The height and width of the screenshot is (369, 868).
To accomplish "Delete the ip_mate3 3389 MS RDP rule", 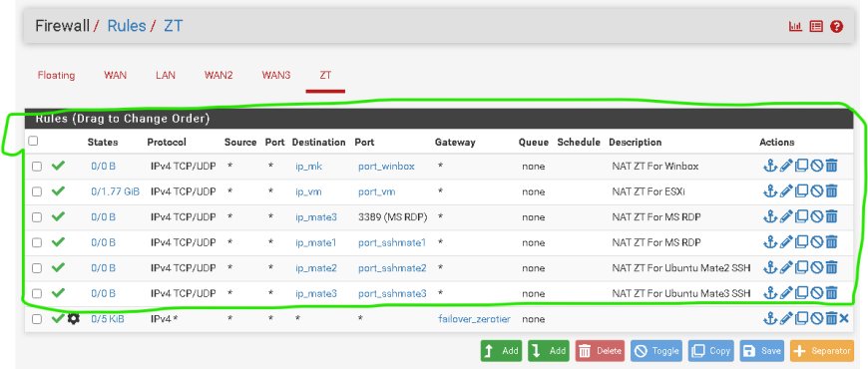I will click(x=831, y=216).
